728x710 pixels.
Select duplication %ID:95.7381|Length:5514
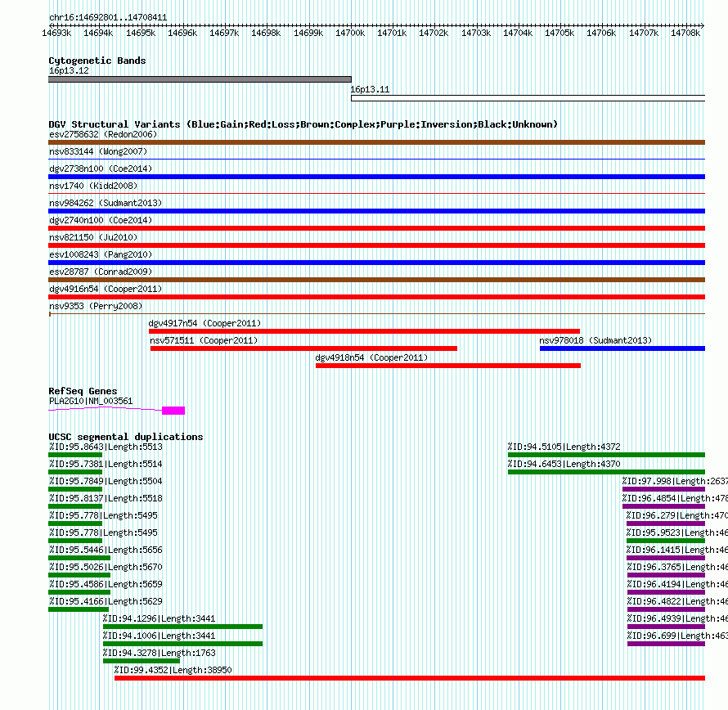click(x=106, y=464)
